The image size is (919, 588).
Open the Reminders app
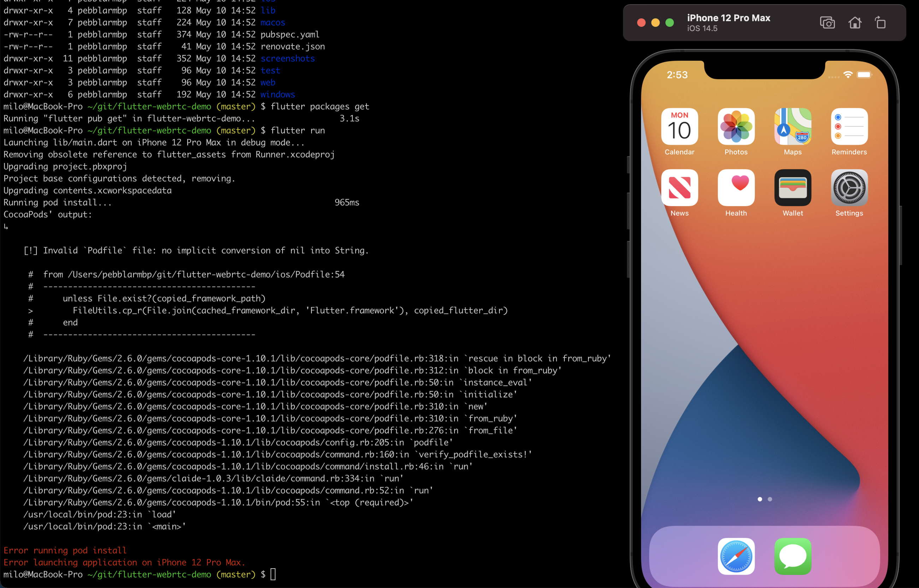click(x=849, y=127)
